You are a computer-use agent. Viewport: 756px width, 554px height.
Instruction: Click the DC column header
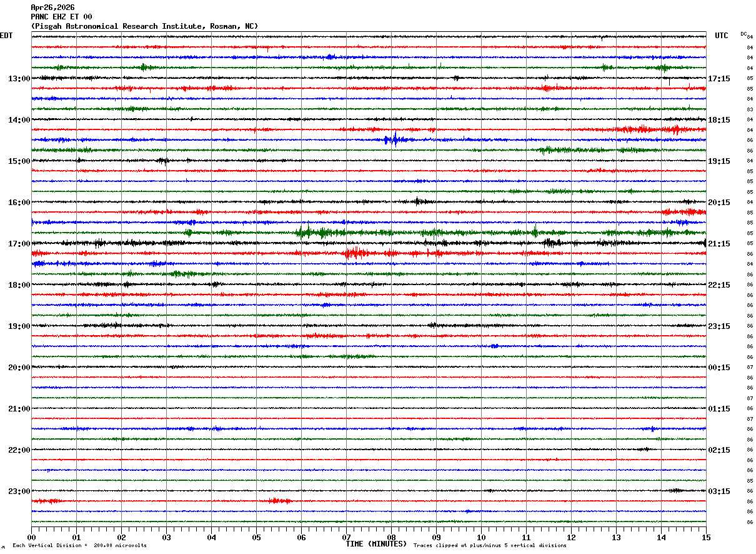click(744, 34)
